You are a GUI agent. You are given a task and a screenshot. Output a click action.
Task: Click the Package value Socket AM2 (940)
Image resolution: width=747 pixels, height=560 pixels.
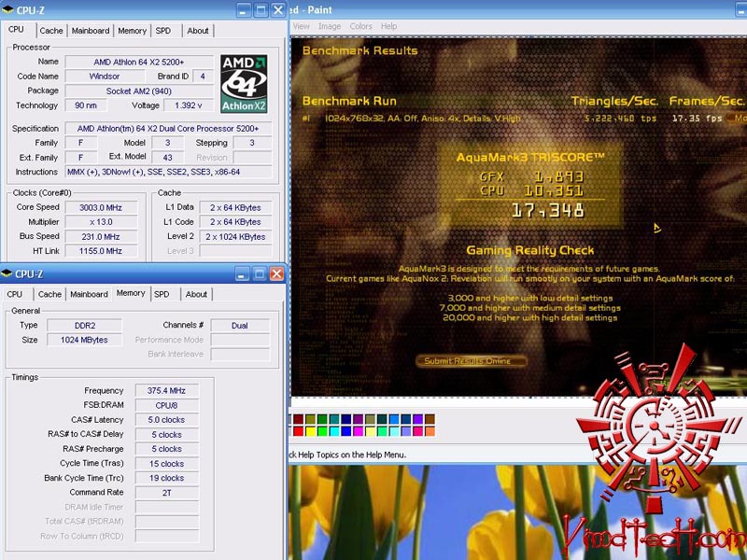pyautogui.click(x=139, y=91)
